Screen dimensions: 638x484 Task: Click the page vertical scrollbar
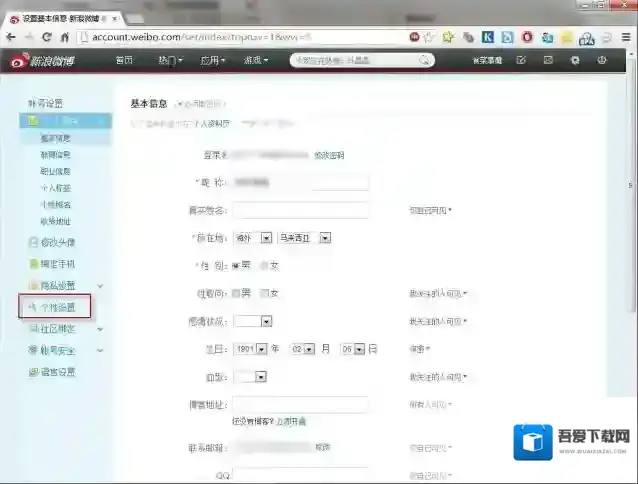pos(633,183)
